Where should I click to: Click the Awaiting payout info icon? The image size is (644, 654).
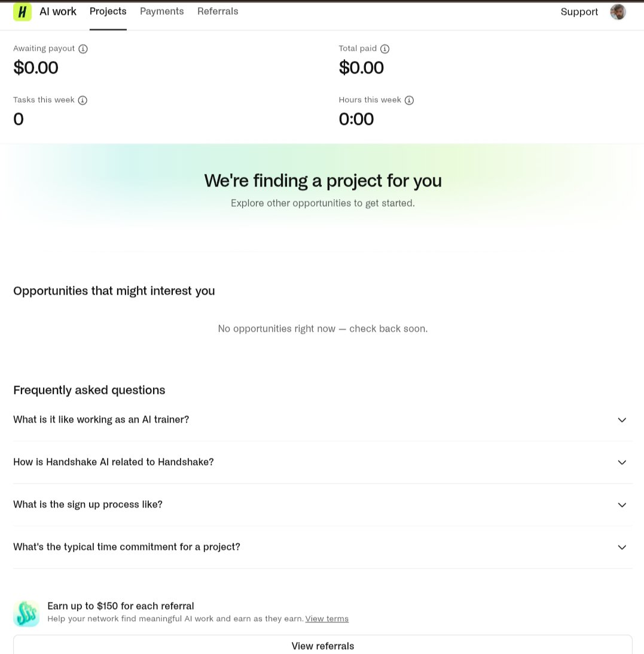(83, 49)
